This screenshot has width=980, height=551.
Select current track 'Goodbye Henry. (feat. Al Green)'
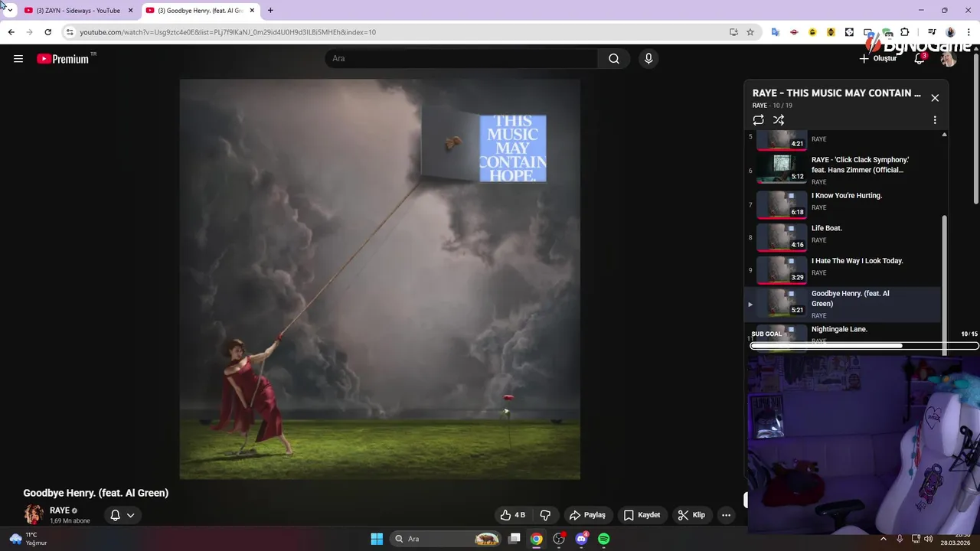point(844,304)
